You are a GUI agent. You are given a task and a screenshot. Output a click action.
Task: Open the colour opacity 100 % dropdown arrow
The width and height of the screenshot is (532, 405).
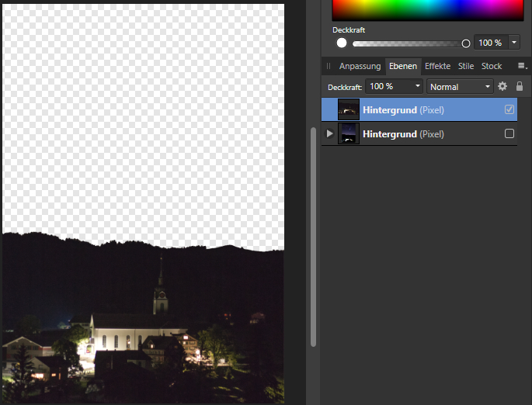(514, 43)
